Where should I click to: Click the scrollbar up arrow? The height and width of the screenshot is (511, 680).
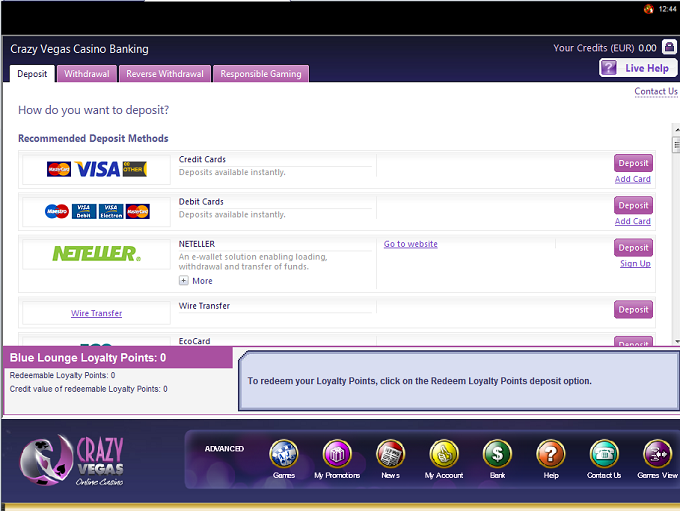[x=677, y=129]
